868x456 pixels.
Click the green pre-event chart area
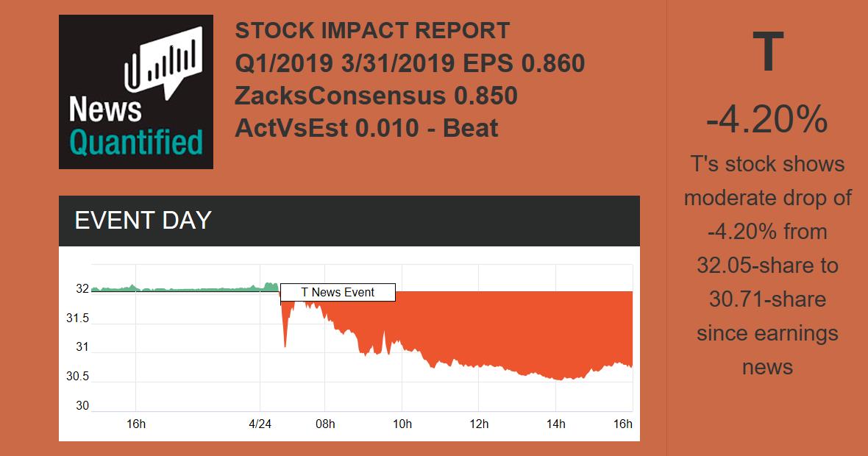pos(184,289)
